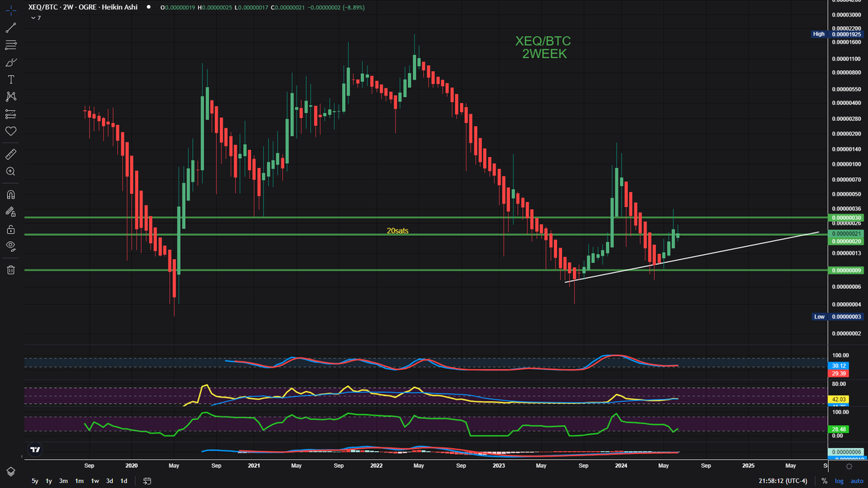The height and width of the screenshot is (488, 868).
Task: Toggle the log scale mode
Action: point(838,481)
